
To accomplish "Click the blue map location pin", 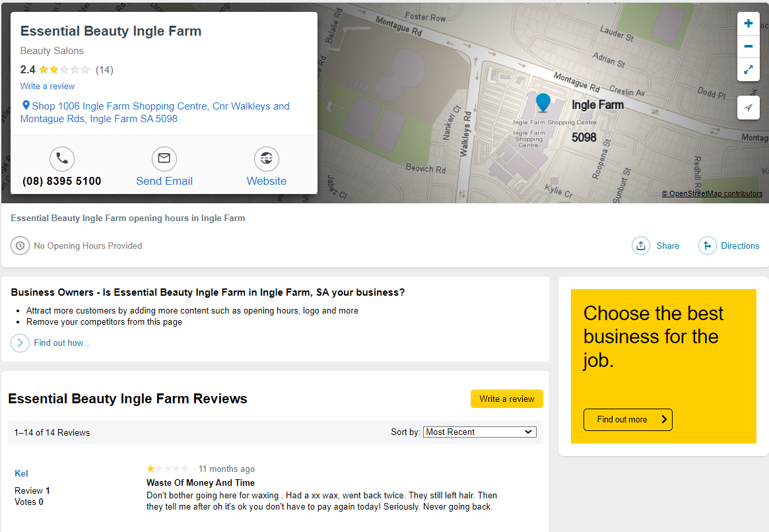I will pyautogui.click(x=543, y=103).
